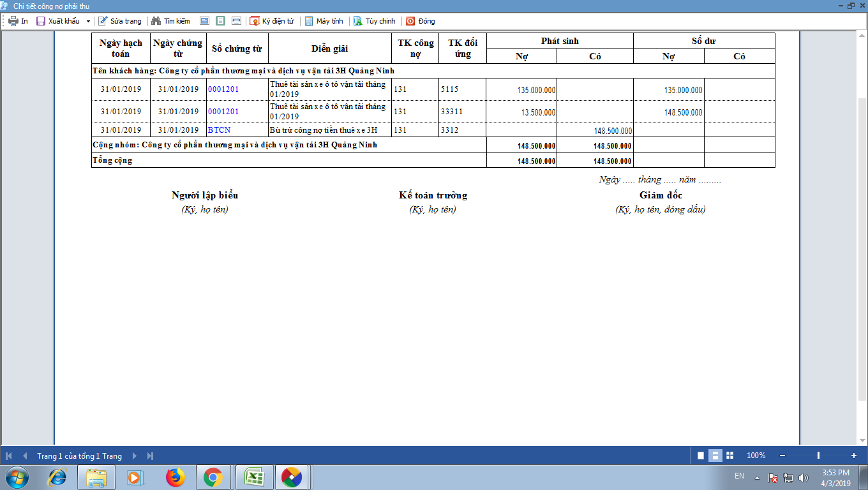This screenshot has width=868, height=490.
Task: Click Đóng to close the report
Action: (420, 21)
